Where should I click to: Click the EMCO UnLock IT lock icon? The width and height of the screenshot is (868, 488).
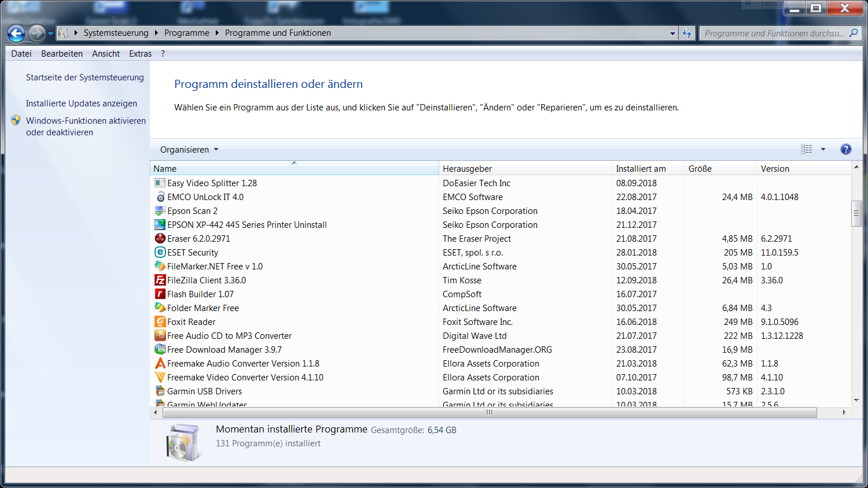(160, 197)
